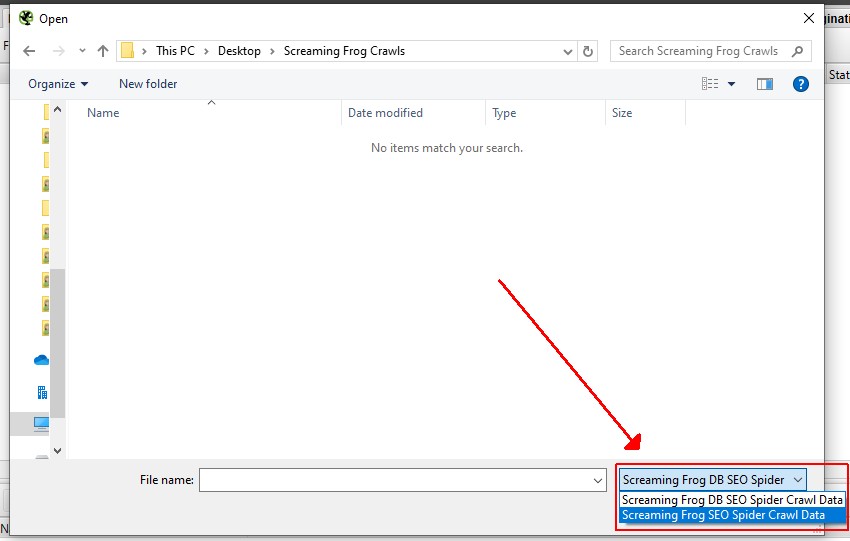Toggle the preview pane
The width and height of the screenshot is (850, 541).
pyautogui.click(x=765, y=84)
